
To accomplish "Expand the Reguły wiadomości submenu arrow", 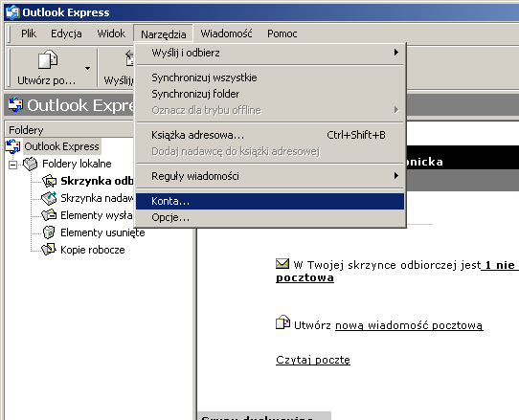I will [395, 176].
